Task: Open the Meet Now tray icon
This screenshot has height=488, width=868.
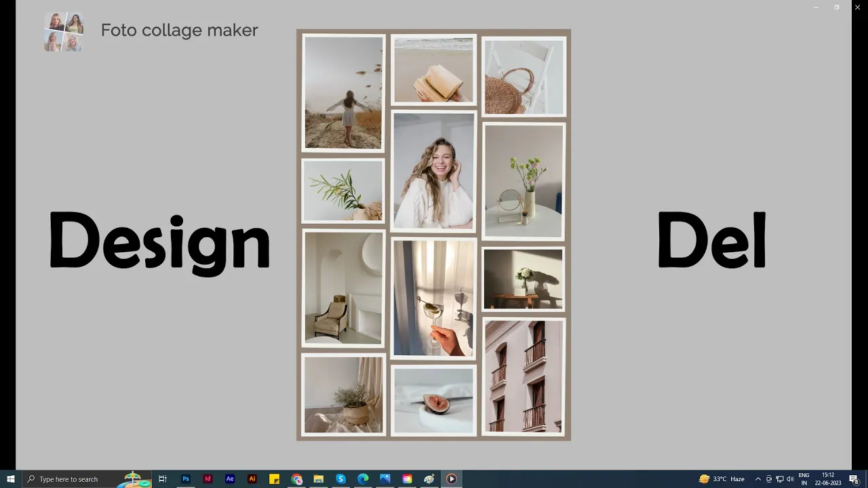Action: pyautogui.click(x=769, y=479)
